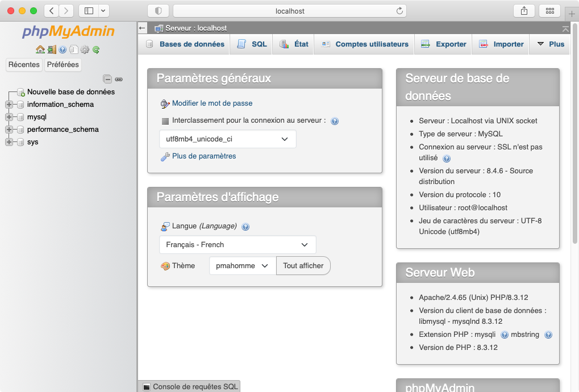The height and width of the screenshot is (392, 579).
Task: Click the page vertical scrollbar
Action: (x=574, y=170)
